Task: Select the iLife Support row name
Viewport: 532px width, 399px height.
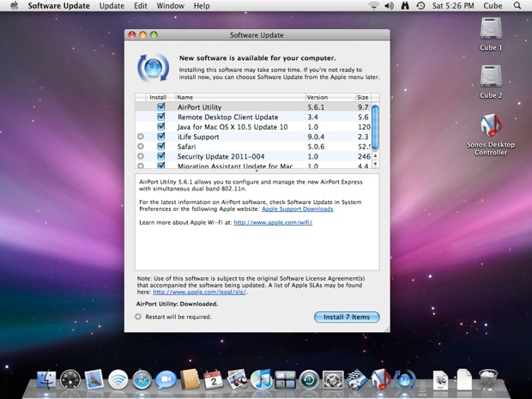Action: click(198, 136)
